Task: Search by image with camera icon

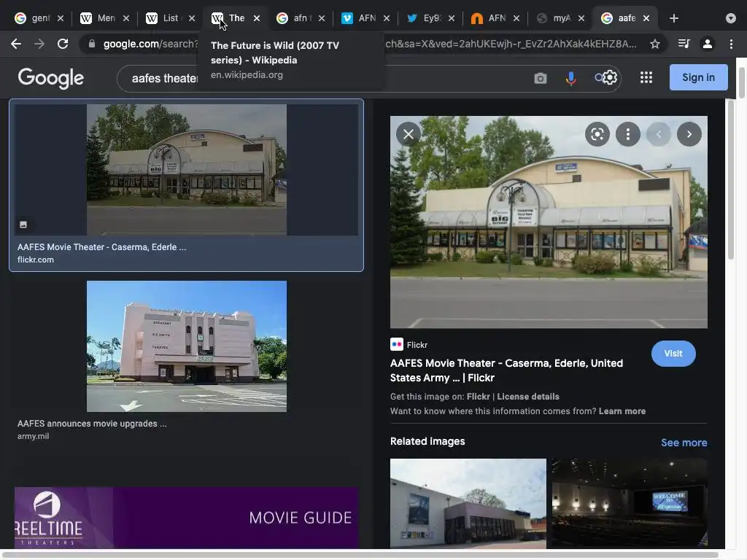Action: point(541,78)
